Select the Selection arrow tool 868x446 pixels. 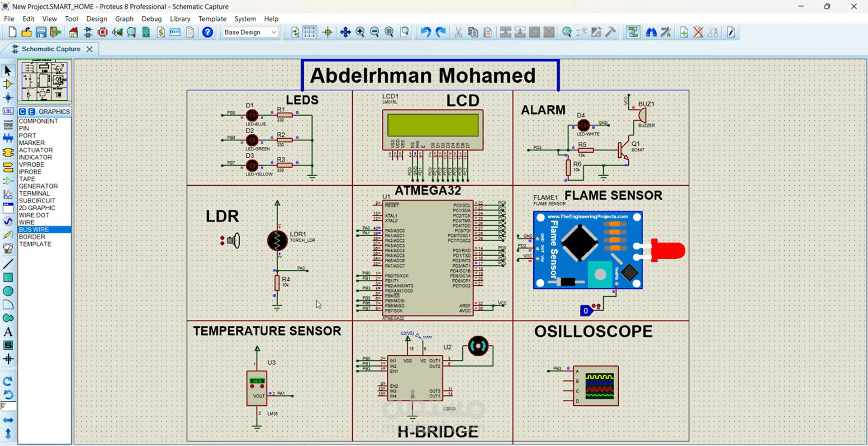[x=7, y=70]
